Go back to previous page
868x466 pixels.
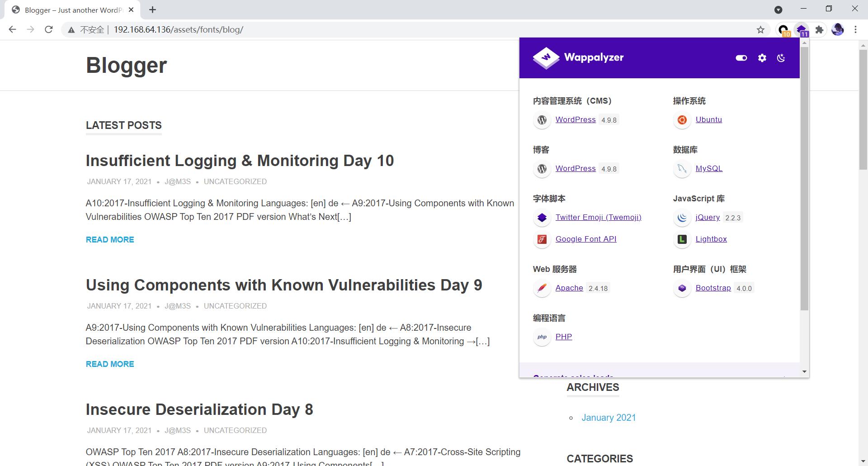click(13, 30)
